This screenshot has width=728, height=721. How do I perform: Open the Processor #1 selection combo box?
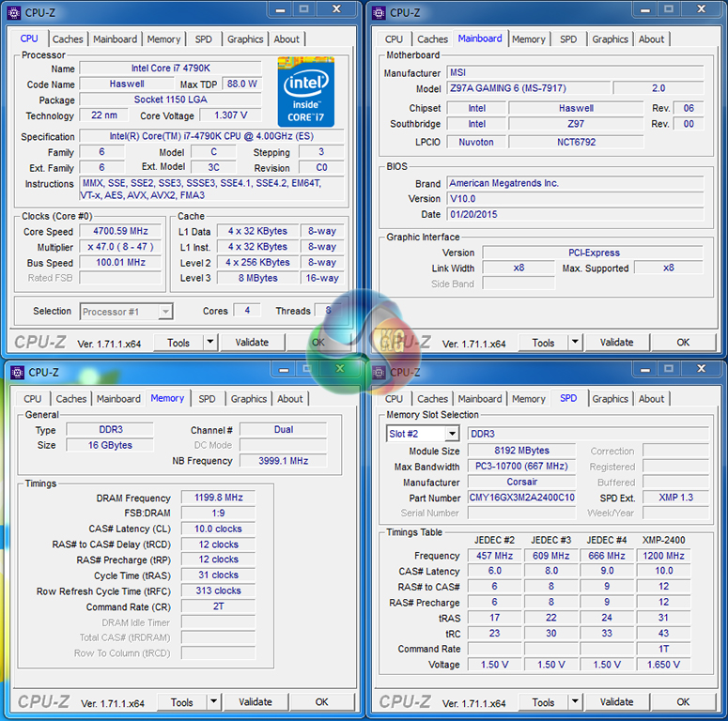click(x=165, y=312)
